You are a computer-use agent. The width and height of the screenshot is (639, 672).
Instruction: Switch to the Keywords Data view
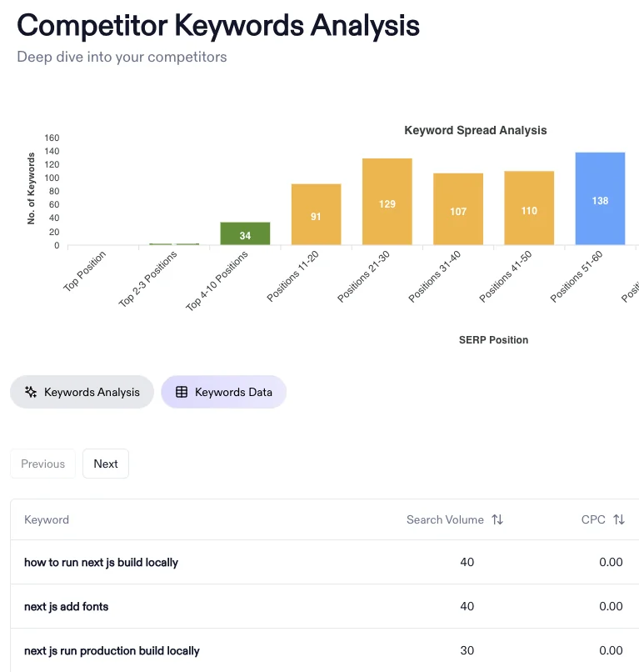point(223,391)
